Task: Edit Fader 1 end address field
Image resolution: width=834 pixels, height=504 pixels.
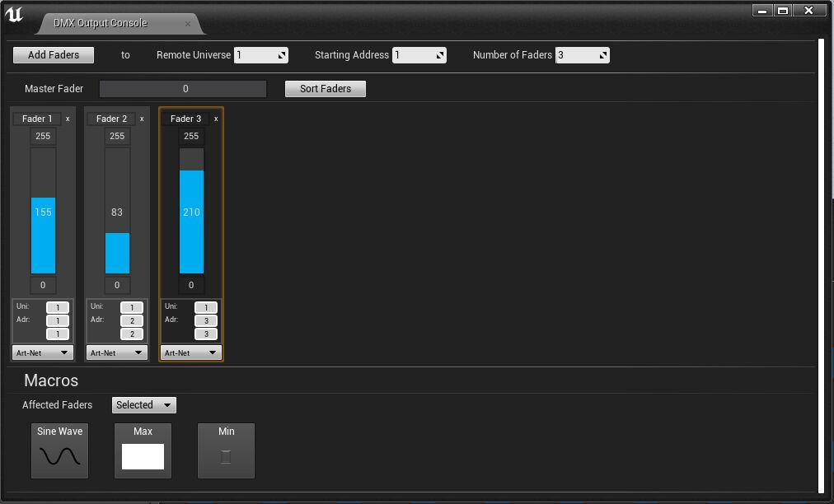Action: click(58, 334)
